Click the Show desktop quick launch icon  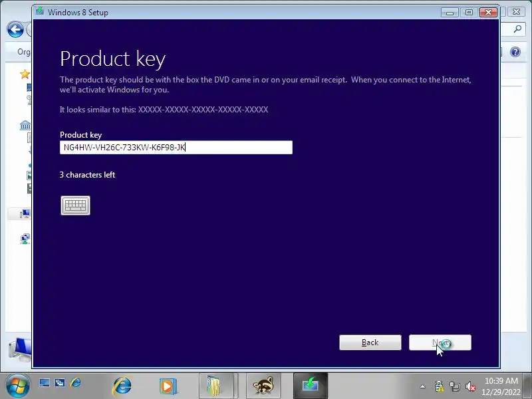[x=45, y=383]
